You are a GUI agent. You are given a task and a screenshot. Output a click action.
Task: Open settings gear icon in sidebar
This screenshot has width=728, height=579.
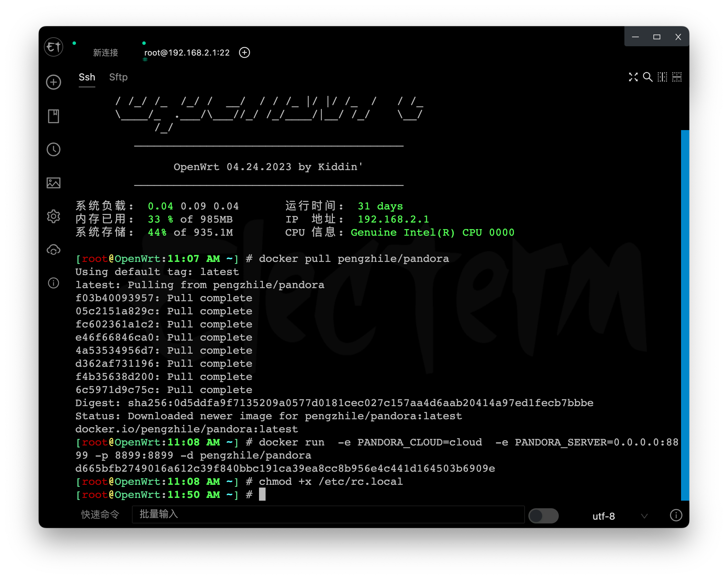click(x=54, y=216)
